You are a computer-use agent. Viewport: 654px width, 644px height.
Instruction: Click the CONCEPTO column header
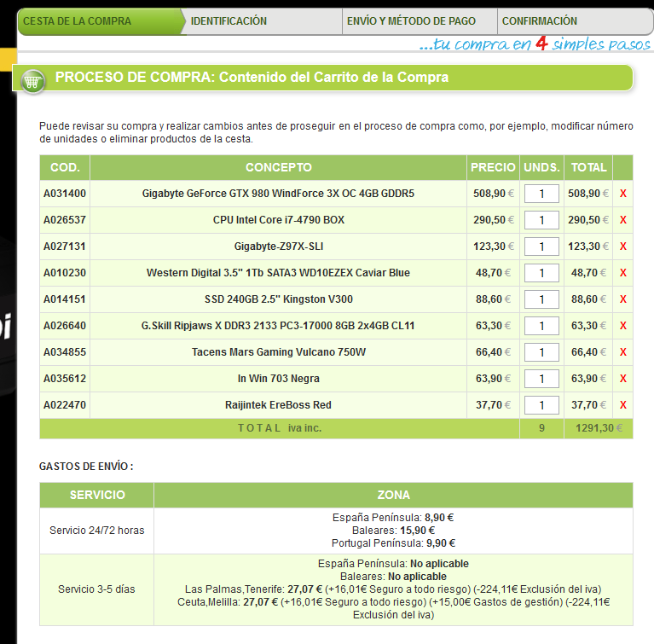(278, 167)
